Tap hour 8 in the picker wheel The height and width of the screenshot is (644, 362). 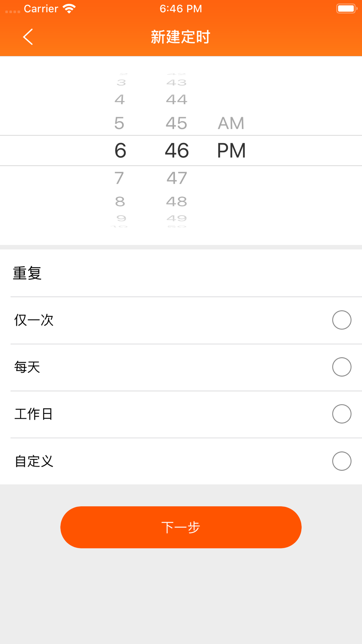[x=120, y=202]
